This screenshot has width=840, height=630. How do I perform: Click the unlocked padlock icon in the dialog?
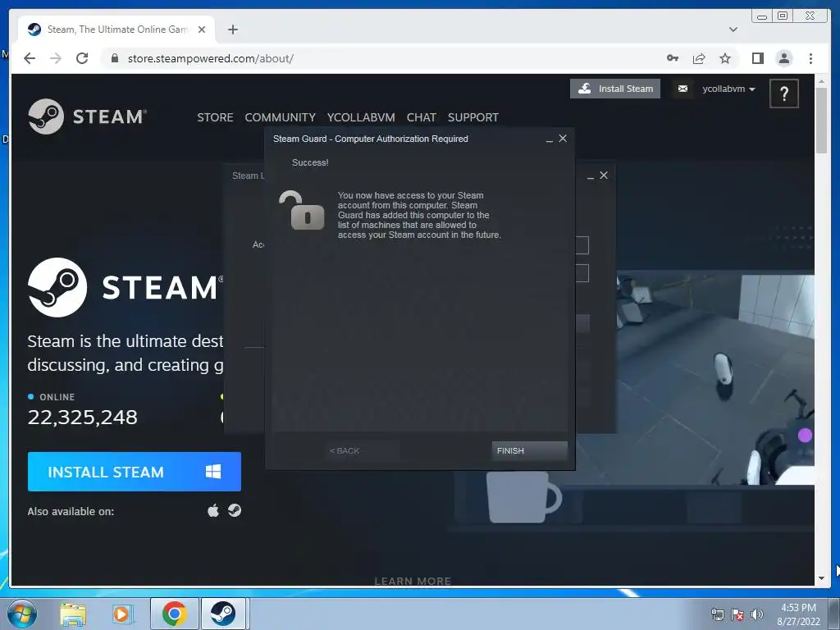[302, 210]
